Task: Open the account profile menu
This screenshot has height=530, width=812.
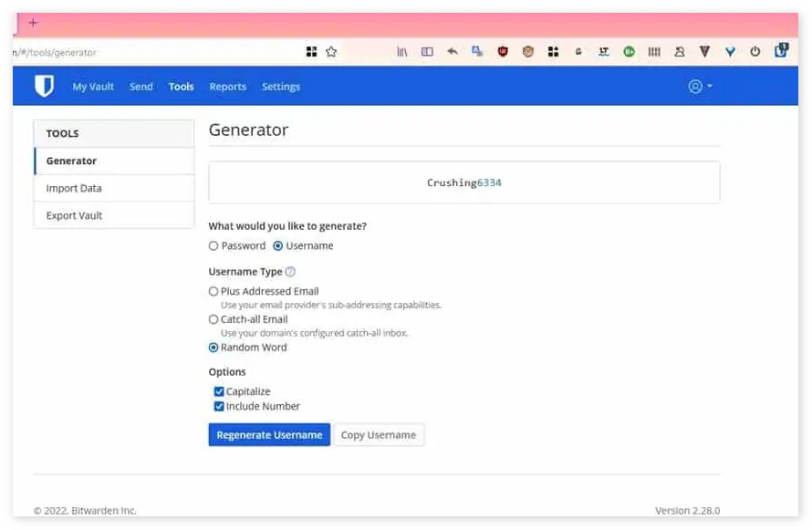Action: [x=700, y=87]
